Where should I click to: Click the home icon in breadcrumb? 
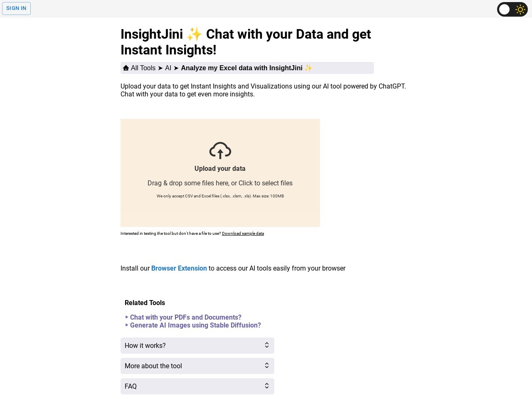(x=126, y=68)
